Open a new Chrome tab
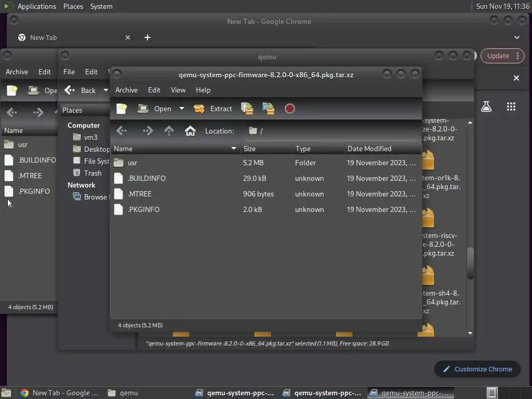This screenshot has width=532, height=399. pyautogui.click(x=147, y=37)
